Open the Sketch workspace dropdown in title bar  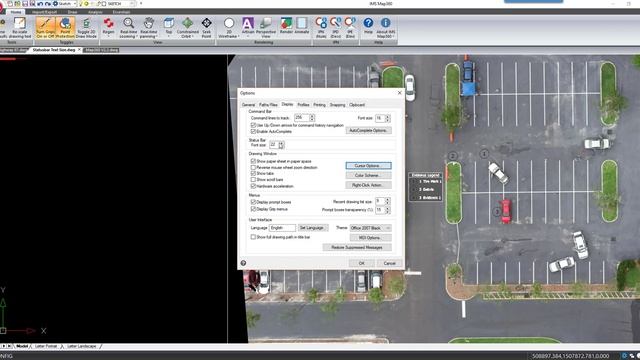point(75,3)
